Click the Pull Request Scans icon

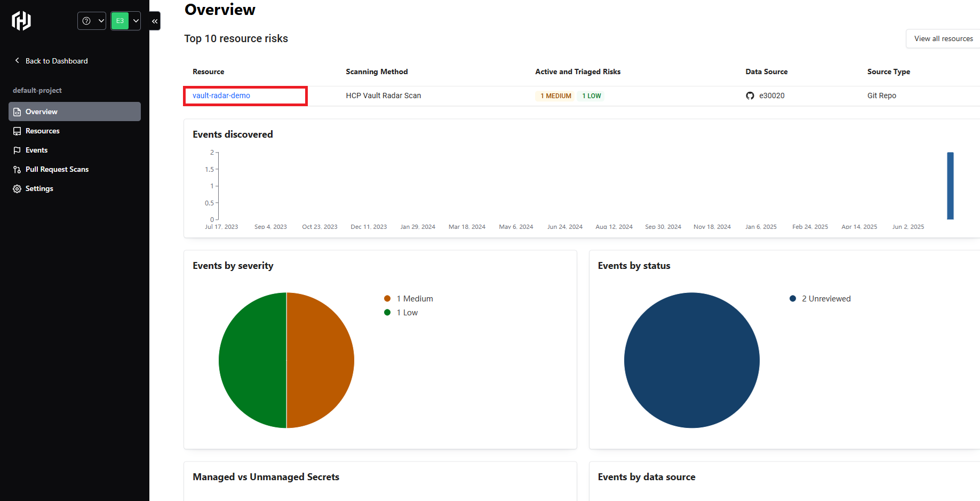point(17,170)
